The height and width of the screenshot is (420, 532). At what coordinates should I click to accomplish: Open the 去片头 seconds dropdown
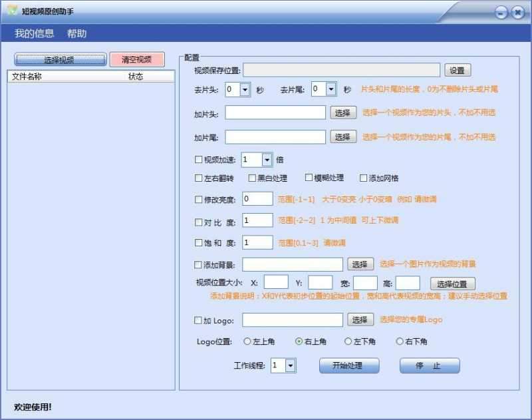point(245,89)
